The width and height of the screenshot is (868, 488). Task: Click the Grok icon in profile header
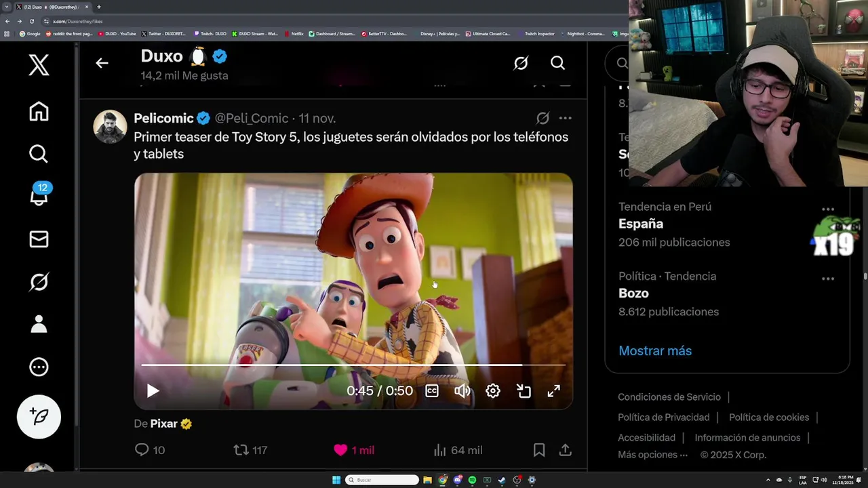(521, 63)
